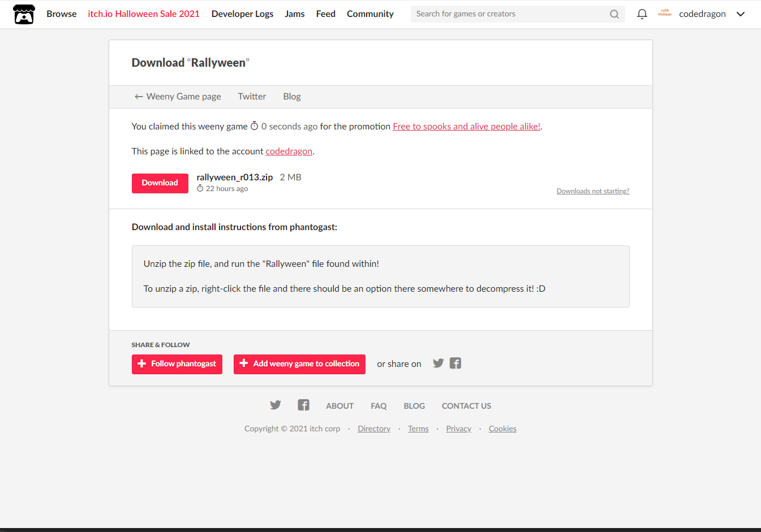Click 'Downloads not starting?' help link
The width and height of the screenshot is (761, 532).
[x=593, y=191]
